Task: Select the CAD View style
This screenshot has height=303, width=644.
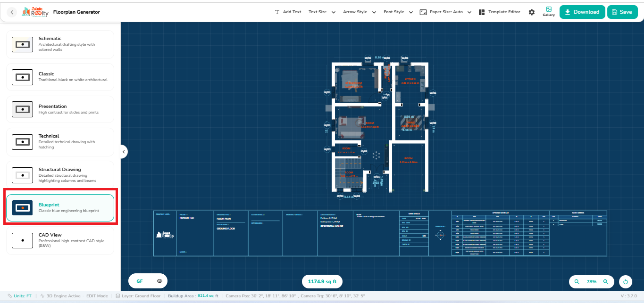Action: (x=60, y=240)
